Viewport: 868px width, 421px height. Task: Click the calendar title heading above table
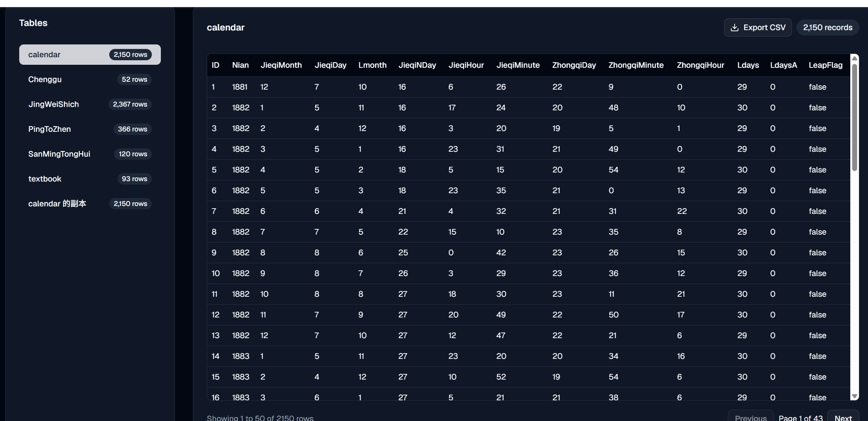tap(226, 27)
